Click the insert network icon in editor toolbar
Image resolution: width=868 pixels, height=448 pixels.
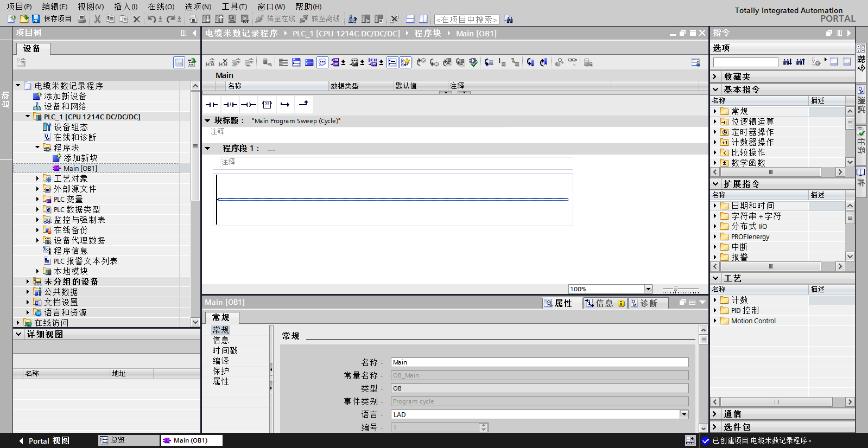coord(210,63)
